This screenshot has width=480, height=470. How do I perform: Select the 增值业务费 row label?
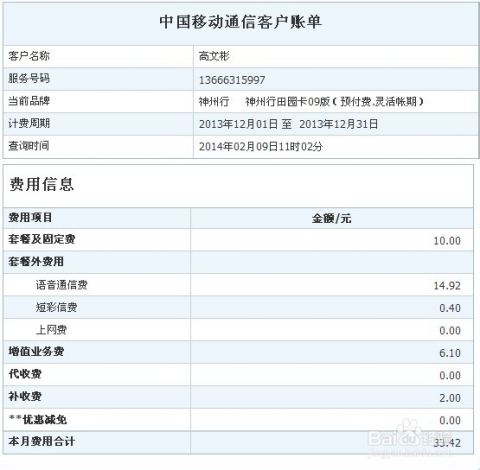pyautogui.click(x=36, y=352)
